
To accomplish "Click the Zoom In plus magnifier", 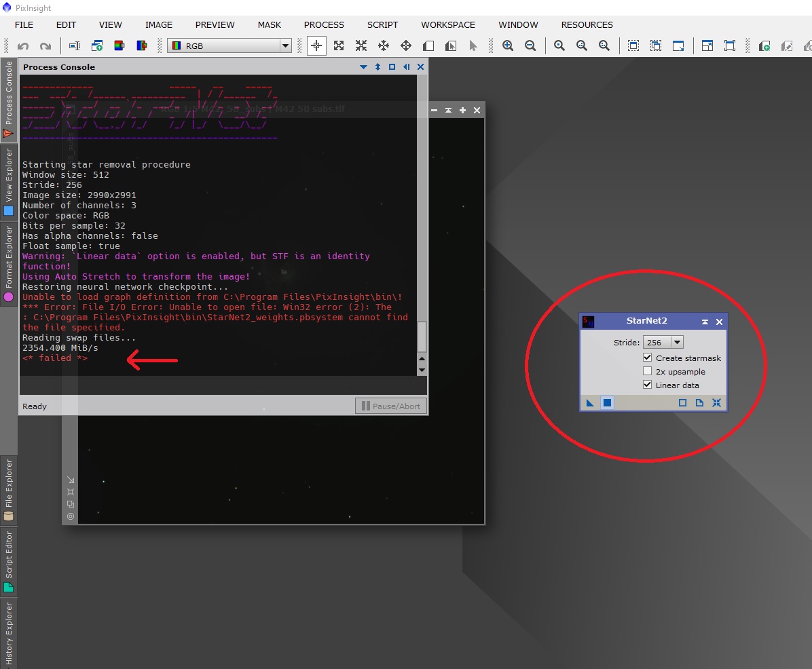I will pyautogui.click(x=508, y=46).
